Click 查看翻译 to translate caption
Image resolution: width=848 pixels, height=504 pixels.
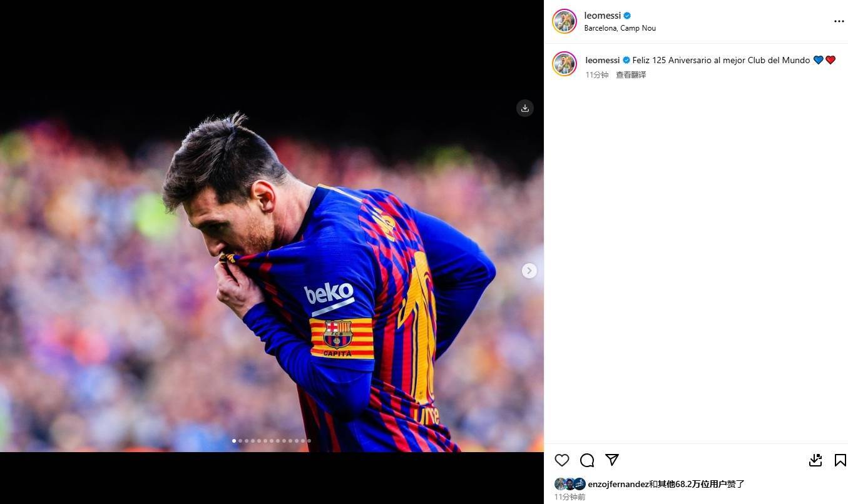[x=631, y=74]
